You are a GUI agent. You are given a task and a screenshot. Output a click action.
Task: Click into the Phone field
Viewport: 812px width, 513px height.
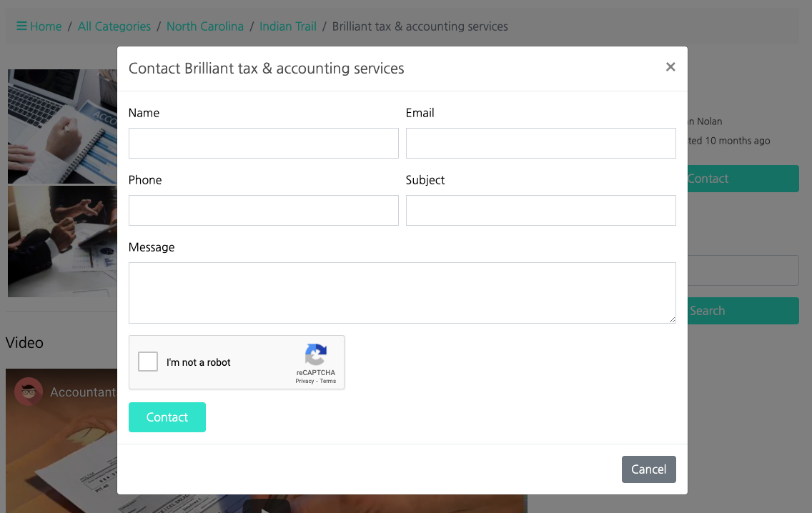click(x=263, y=210)
